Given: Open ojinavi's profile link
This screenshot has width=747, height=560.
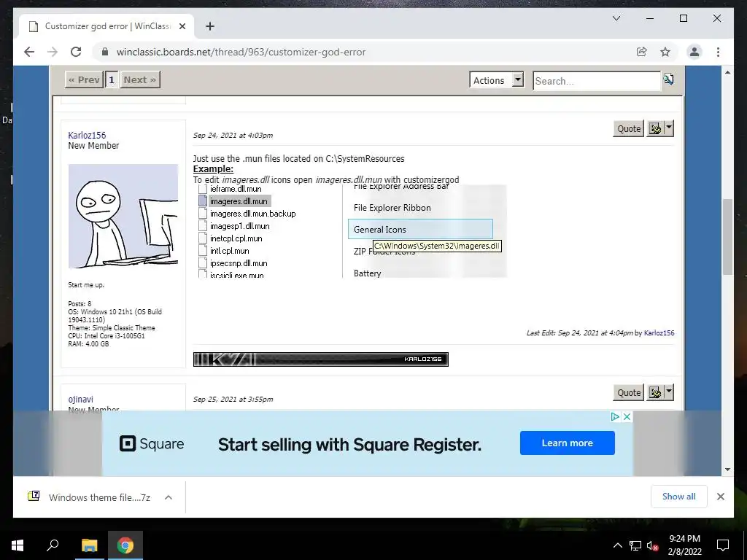Looking at the screenshot, I should pos(80,399).
